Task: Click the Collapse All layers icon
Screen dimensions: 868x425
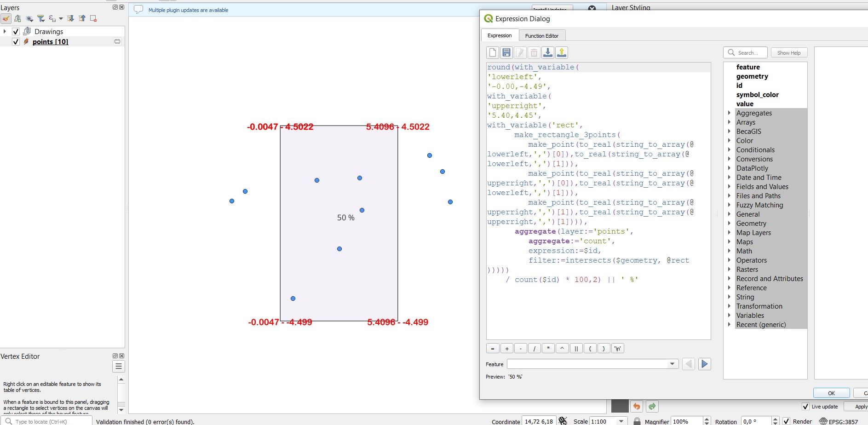Action: pyautogui.click(x=82, y=18)
